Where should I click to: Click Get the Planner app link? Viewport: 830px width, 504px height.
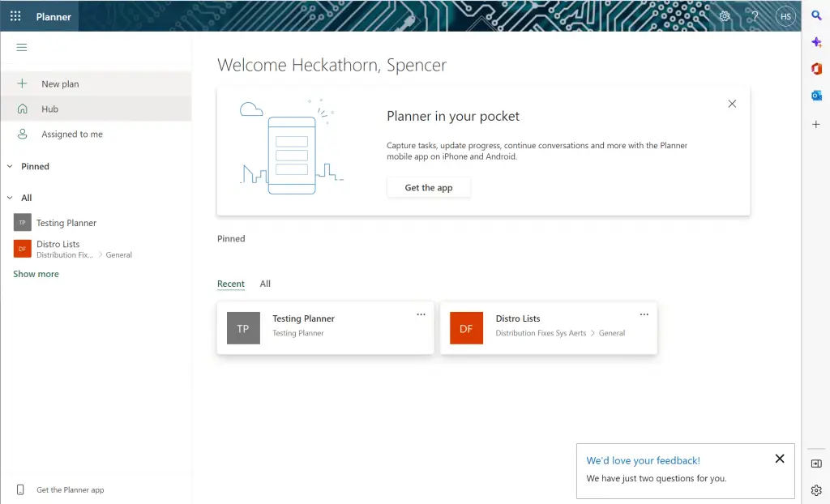tap(71, 490)
